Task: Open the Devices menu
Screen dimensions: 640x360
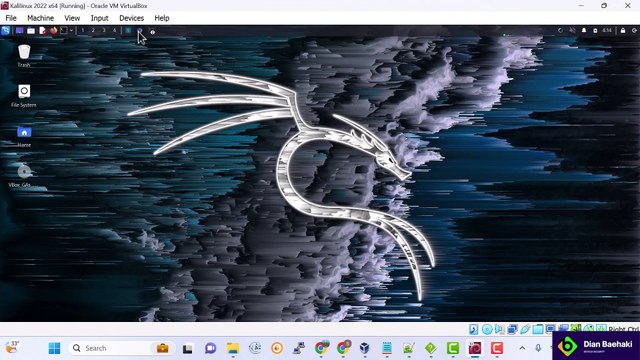Action: point(131,18)
